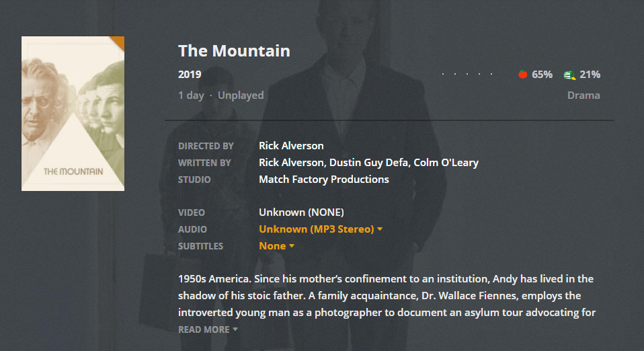Open the Subtitles None dropdown
This screenshot has height=351, width=644.
click(276, 246)
